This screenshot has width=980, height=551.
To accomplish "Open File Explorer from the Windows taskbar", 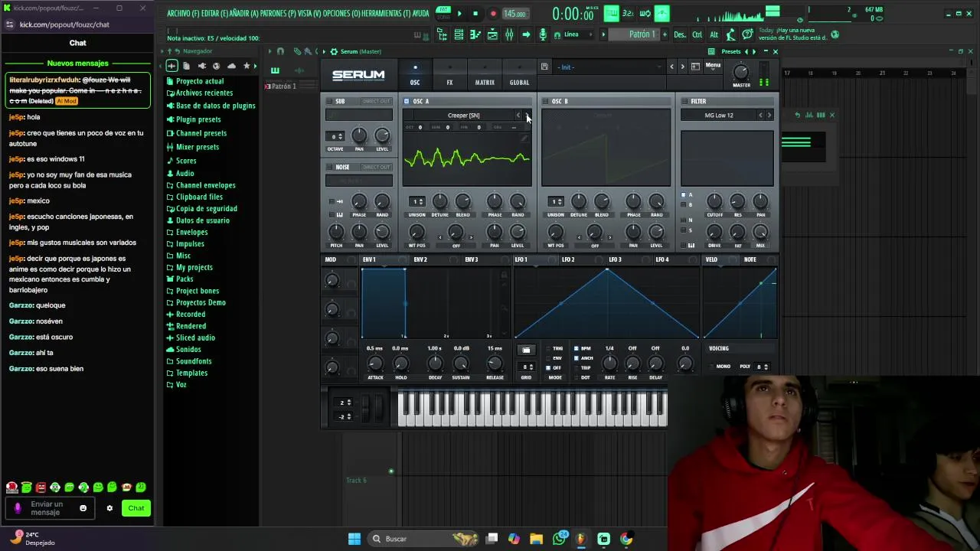I will coord(536,539).
